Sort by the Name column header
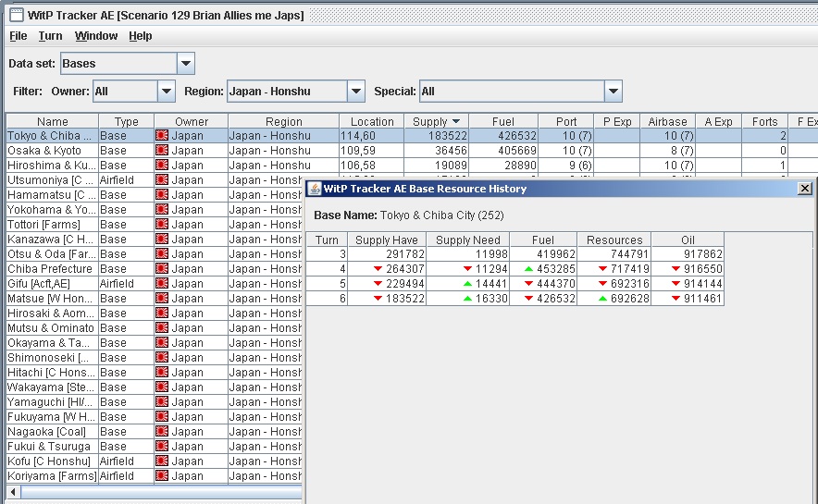Viewport: 818px width, 504px height. point(52,121)
